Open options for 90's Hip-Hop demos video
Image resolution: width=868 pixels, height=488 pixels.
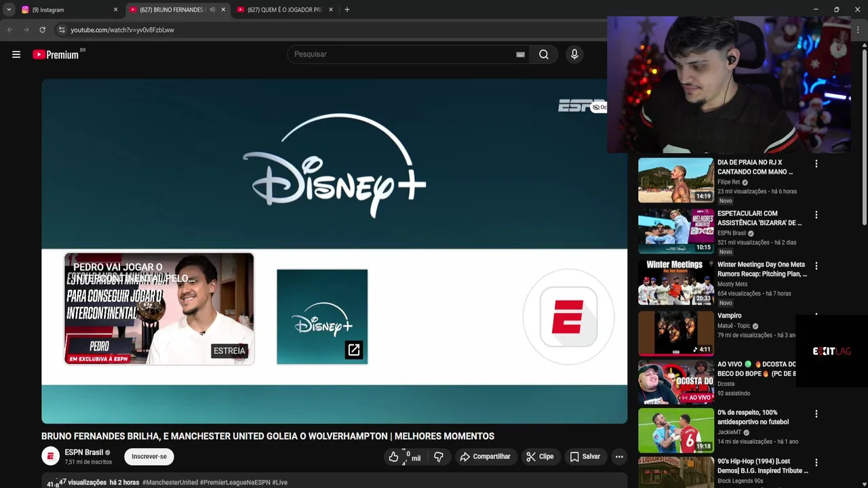pos(816,463)
